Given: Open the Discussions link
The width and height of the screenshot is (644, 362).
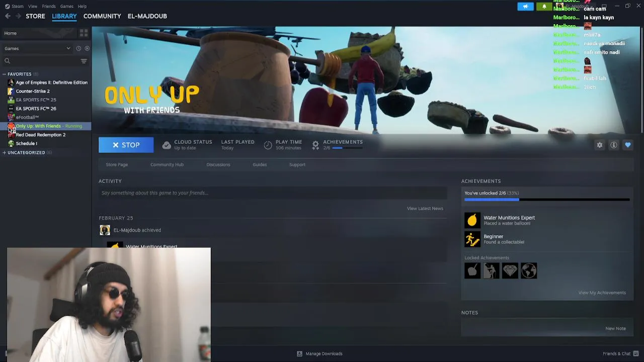Looking at the screenshot, I should pos(218,164).
